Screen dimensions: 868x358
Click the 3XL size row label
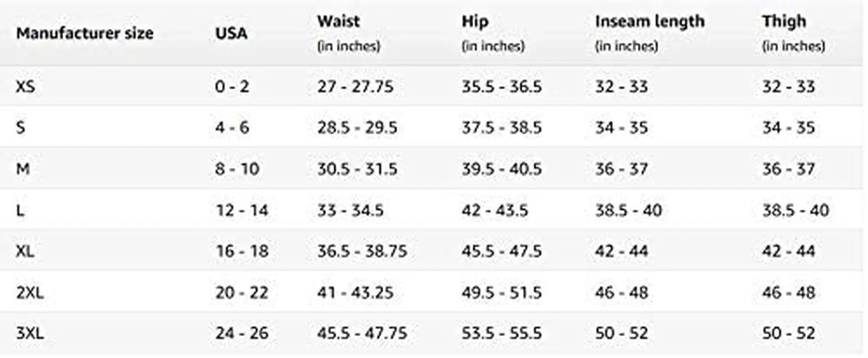point(30,333)
